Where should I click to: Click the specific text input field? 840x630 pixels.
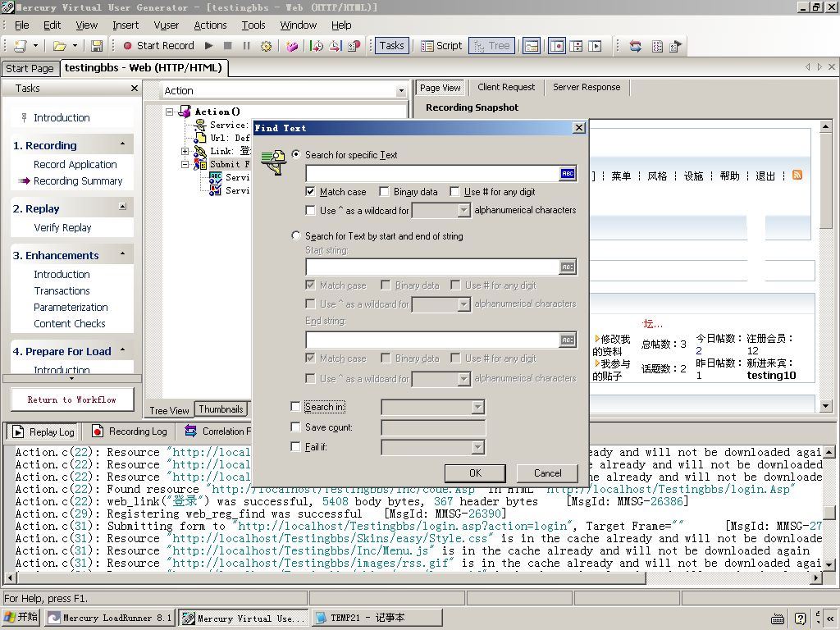click(x=433, y=173)
